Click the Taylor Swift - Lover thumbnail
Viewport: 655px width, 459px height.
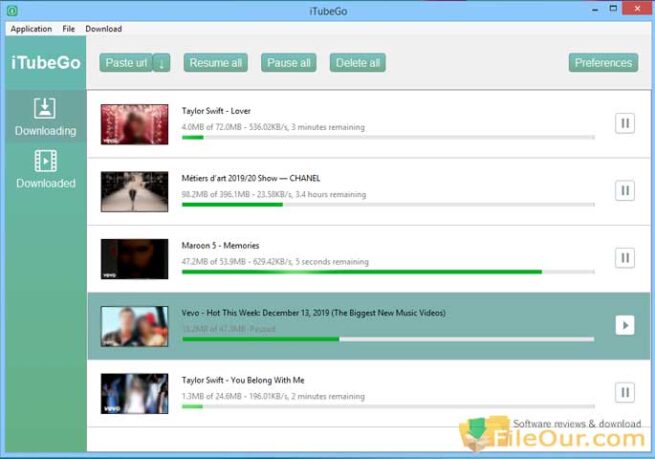(135, 124)
